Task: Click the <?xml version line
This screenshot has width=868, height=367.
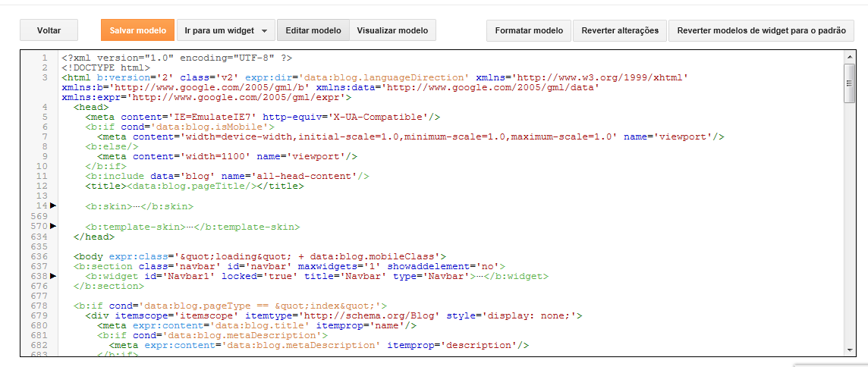Action: pyautogui.click(x=177, y=58)
